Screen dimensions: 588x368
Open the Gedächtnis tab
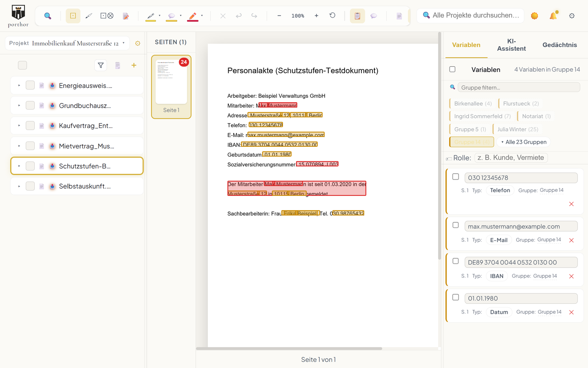click(x=559, y=45)
